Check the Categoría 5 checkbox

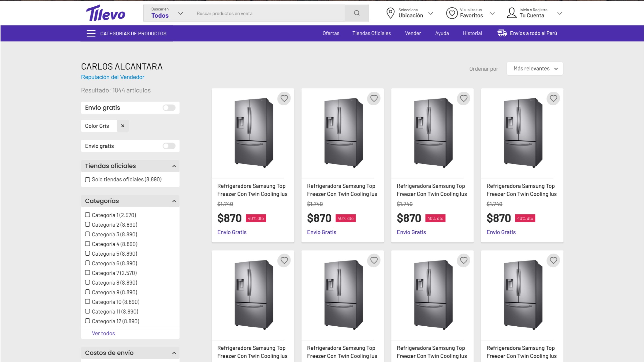[x=87, y=253]
